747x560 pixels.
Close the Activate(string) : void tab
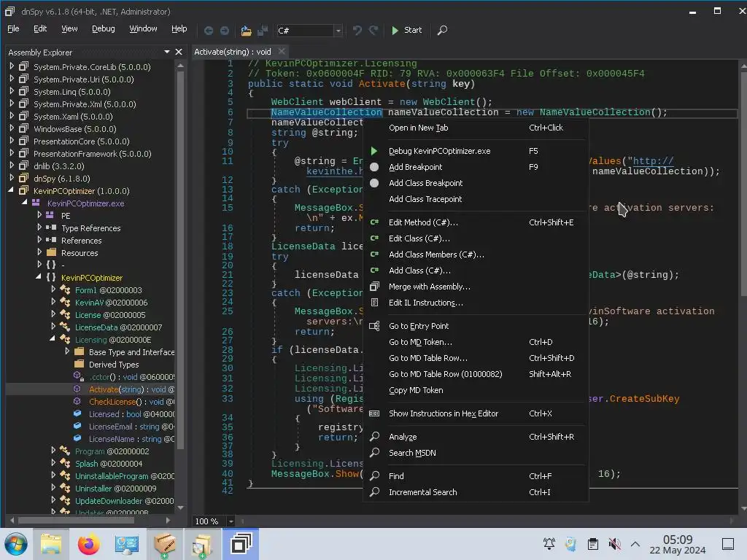click(x=282, y=51)
